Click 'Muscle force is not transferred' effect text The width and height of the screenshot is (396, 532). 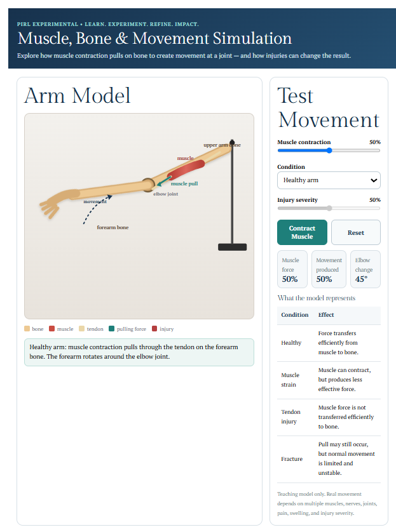(x=346, y=417)
